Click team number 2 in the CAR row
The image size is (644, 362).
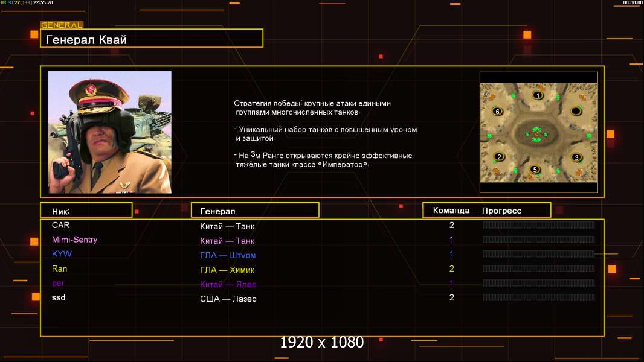(x=452, y=225)
